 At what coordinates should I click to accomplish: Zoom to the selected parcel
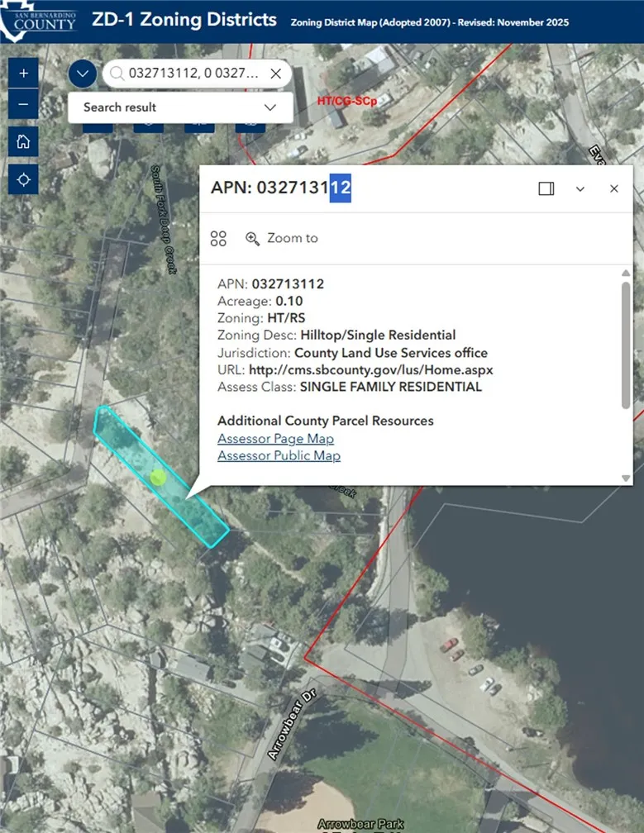pos(282,238)
